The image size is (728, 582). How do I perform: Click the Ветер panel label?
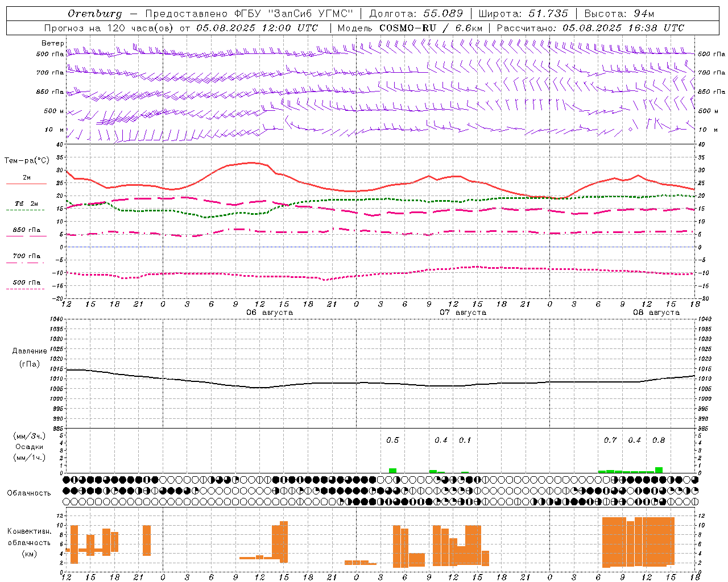pos(53,43)
